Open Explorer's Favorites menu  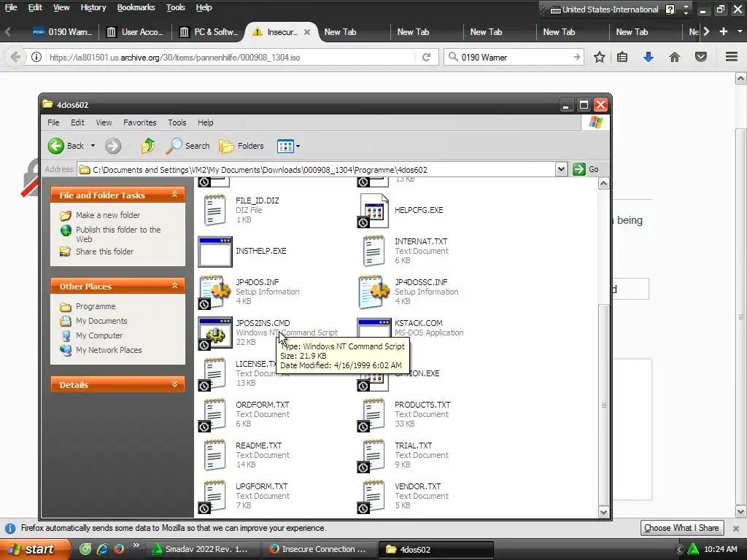coord(139,122)
